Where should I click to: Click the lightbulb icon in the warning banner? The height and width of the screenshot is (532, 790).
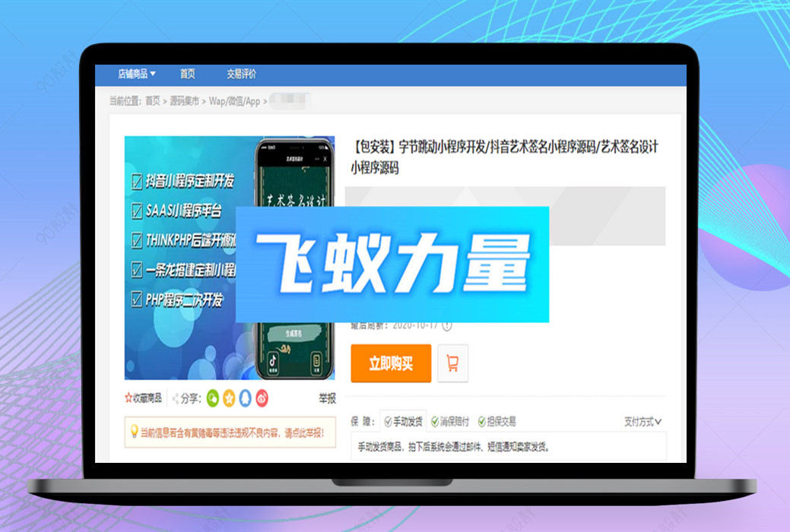pyautogui.click(x=135, y=431)
